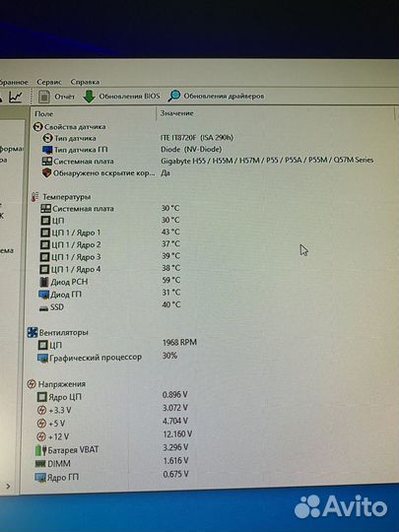Click the Температуры thermometer icon
Screen dimensions: 399x532
pos(34,197)
